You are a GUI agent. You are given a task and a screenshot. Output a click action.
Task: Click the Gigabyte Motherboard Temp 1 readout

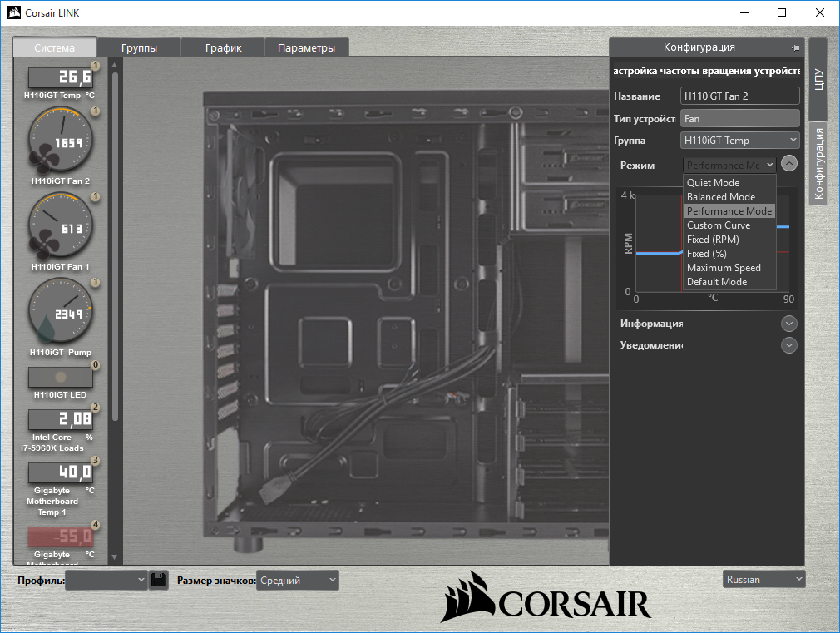60,472
